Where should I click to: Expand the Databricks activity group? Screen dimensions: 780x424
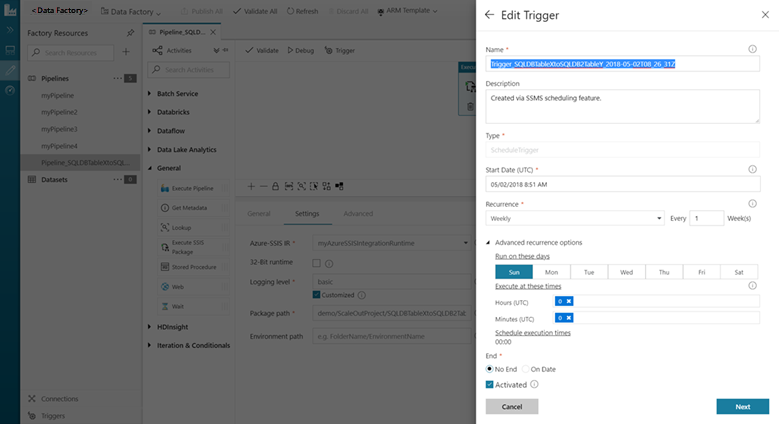149,112
